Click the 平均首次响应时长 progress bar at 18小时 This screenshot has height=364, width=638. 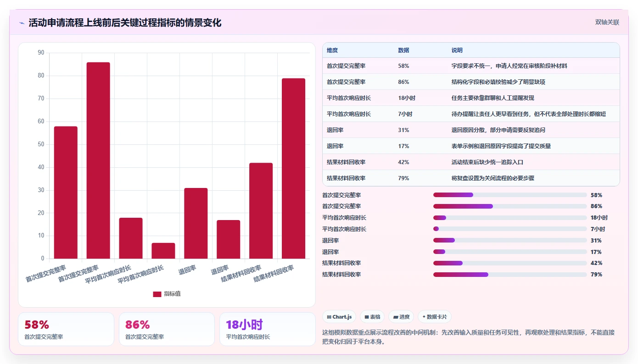tap(510, 218)
